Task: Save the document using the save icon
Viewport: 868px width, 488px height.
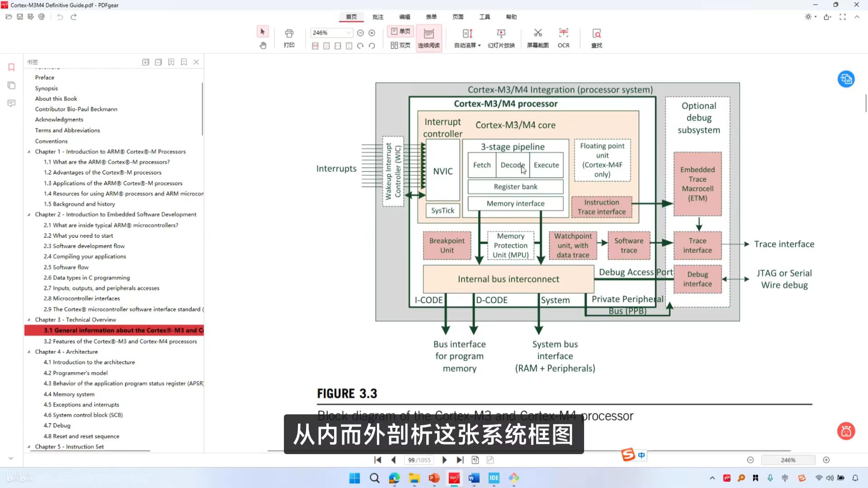Action: coord(19,17)
